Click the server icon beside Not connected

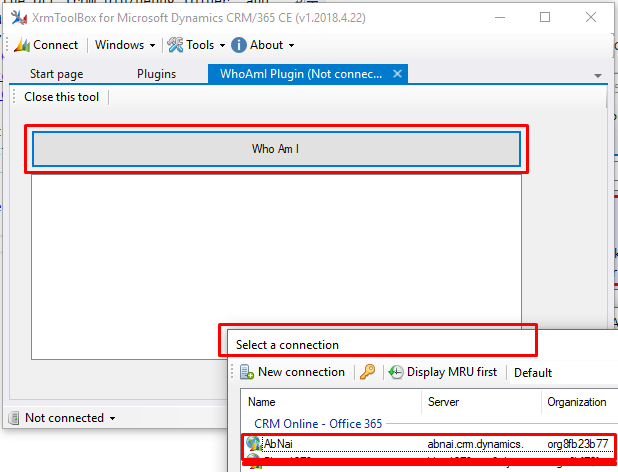pyautogui.click(x=14, y=418)
